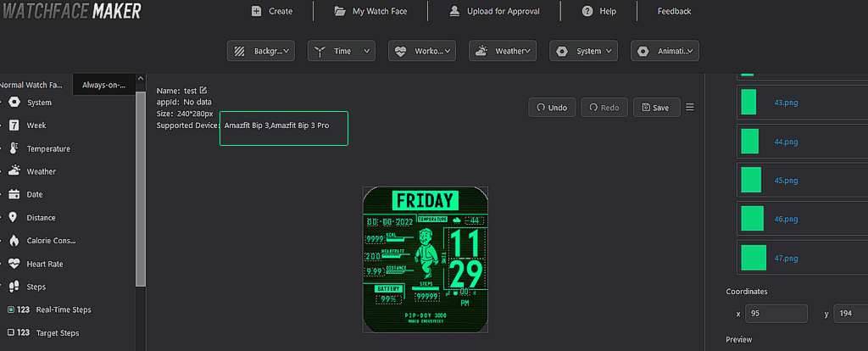Screen dimensions: 868x351
Task: Open the 46.png file link
Action: click(x=786, y=219)
